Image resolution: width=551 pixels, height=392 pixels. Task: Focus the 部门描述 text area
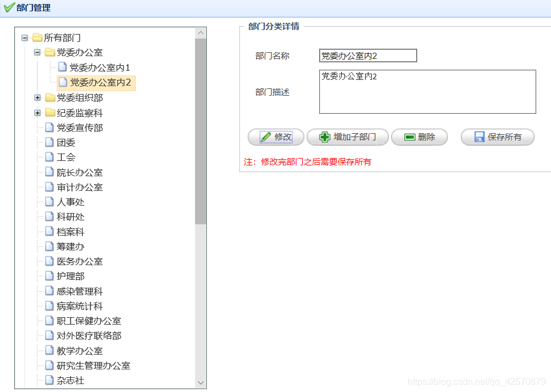pyautogui.click(x=427, y=92)
